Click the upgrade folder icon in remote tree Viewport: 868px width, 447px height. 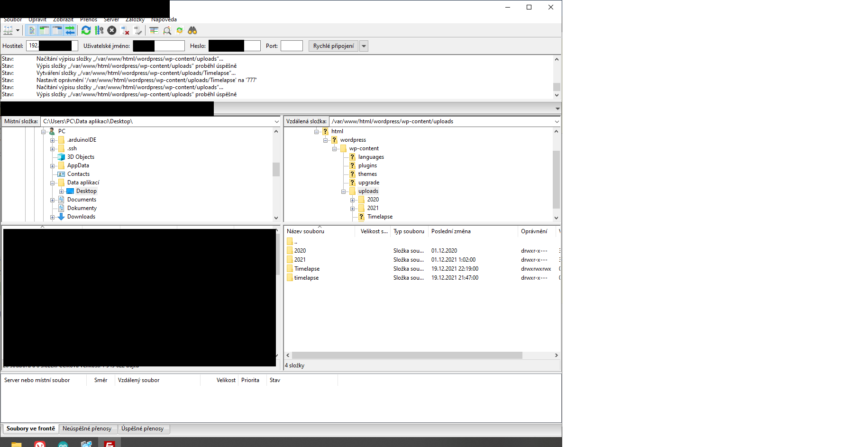(352, 182)
